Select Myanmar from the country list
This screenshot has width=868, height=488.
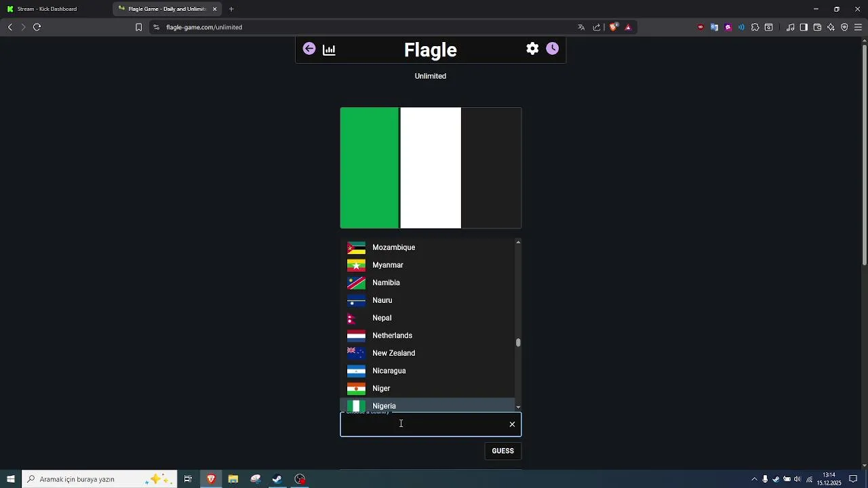[428, 265]
